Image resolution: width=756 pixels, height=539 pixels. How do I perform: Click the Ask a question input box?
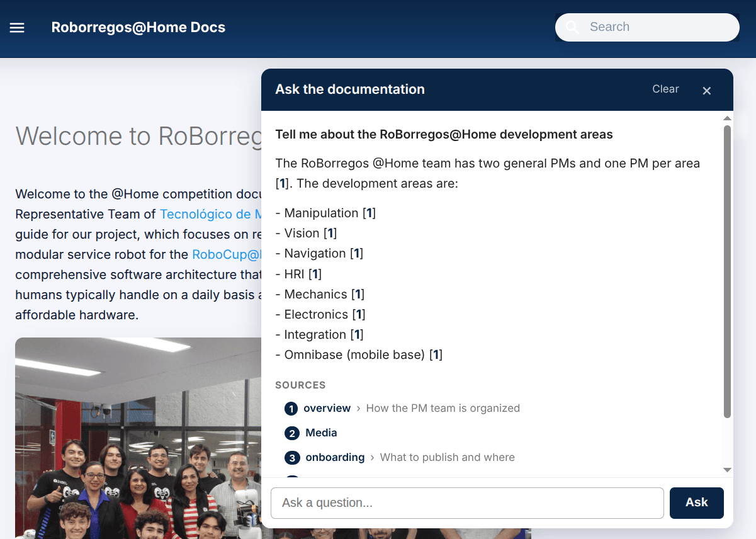coord(467,502)
